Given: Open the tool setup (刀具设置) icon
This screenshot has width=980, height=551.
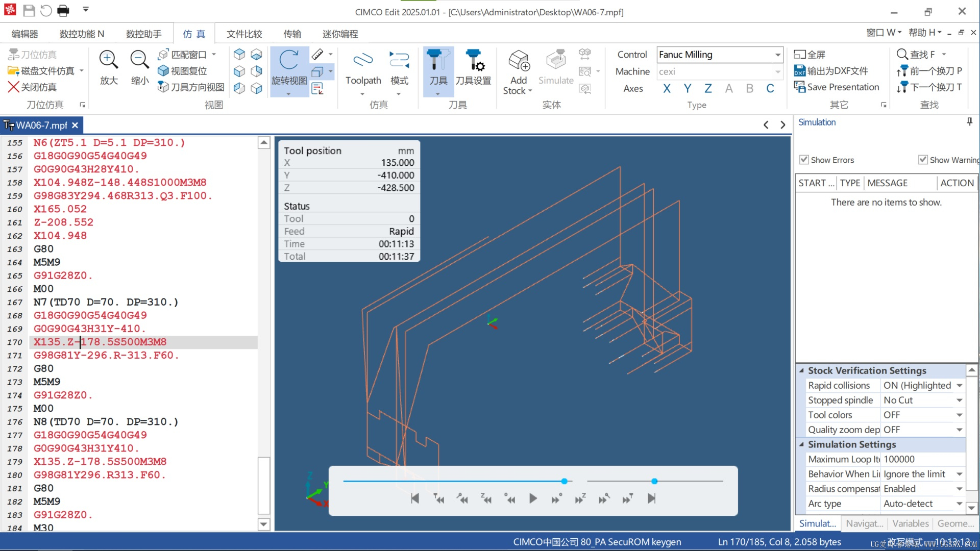Looking at the screenshot, I should pos(473,60).
